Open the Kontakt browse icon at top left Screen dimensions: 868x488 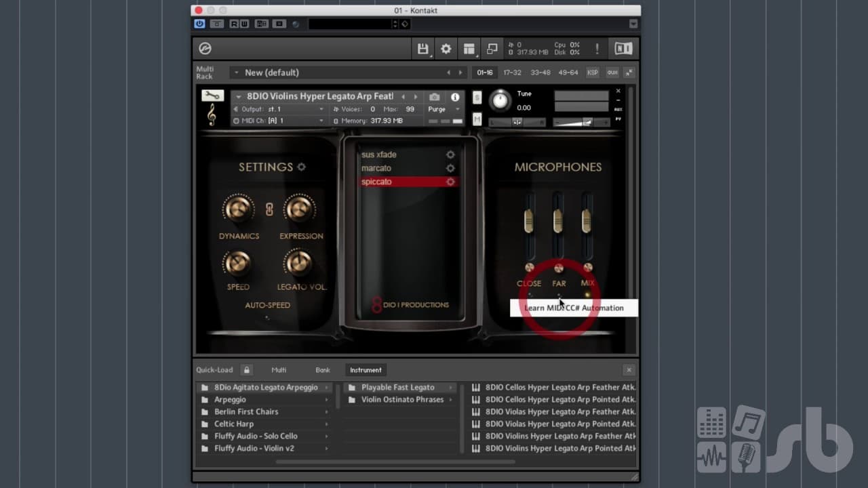coord(205,49)
